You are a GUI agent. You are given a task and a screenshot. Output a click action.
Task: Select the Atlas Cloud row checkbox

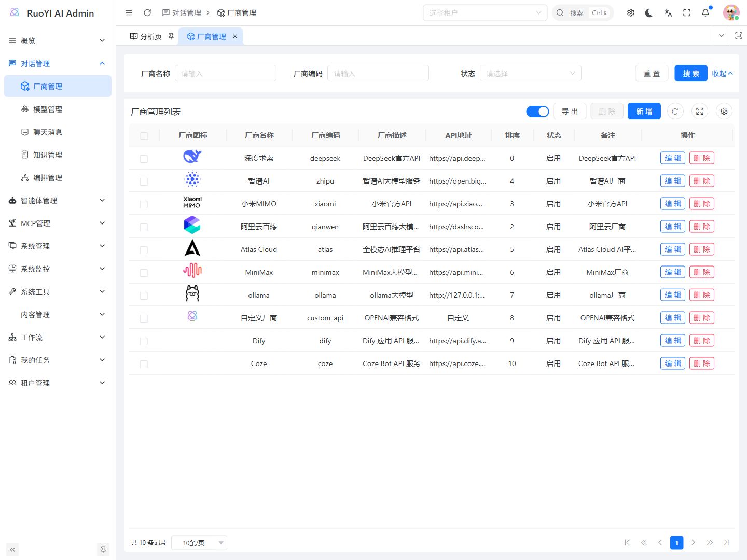click(144, 250)
